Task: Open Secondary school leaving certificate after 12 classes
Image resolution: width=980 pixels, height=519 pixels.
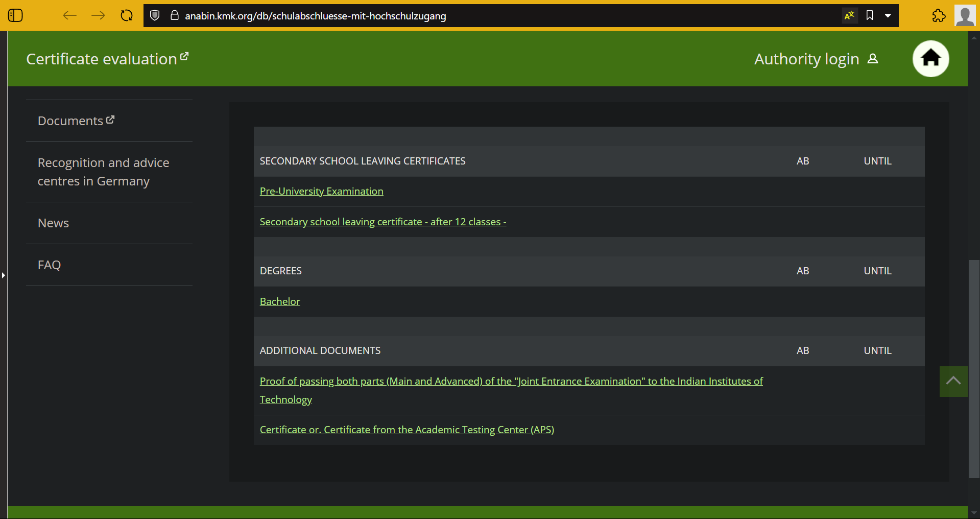Action: click(383, 222)
